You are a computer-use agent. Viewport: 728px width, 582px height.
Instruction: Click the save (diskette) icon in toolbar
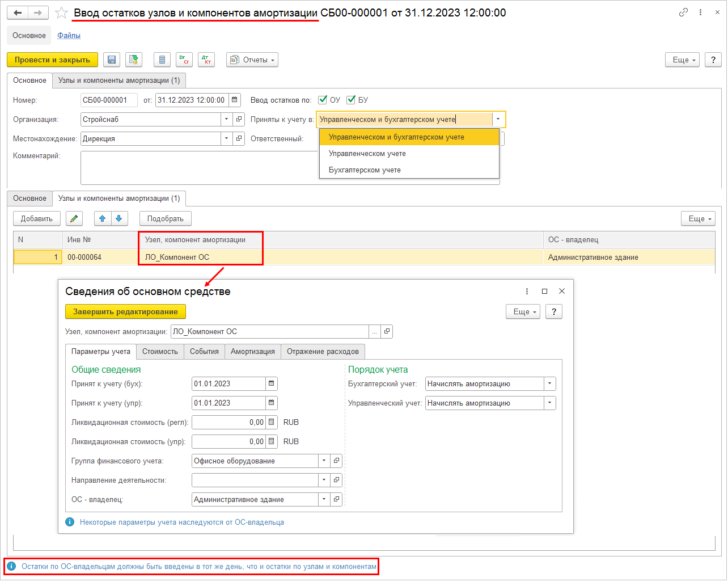[x=112, y=60]
